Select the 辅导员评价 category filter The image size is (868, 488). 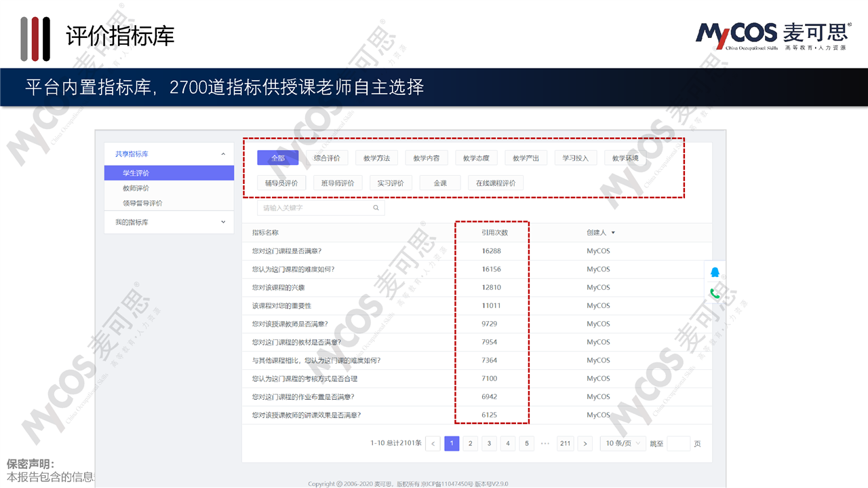coord(281,183)
